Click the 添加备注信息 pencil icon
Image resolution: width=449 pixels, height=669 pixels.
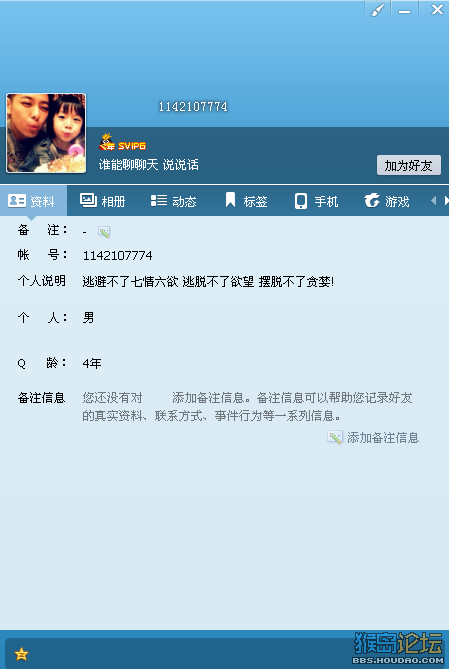point(335,437)
